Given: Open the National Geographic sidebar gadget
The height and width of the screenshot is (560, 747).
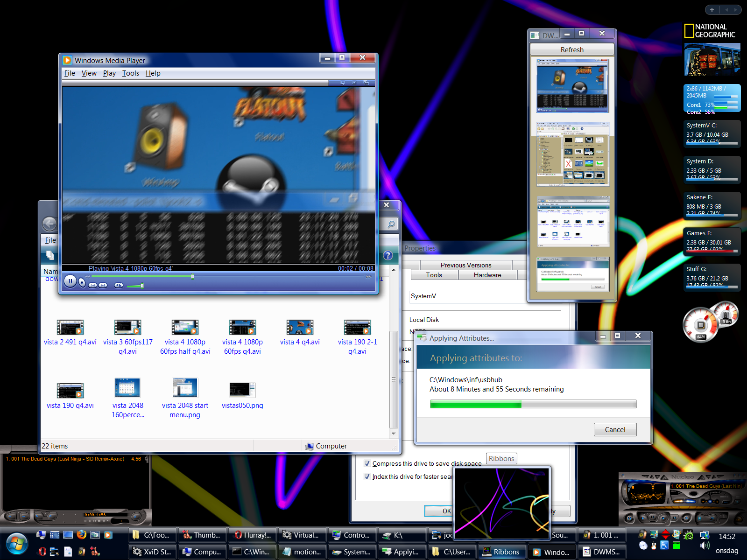Looking at the screenshot, I should click(x=712, y=49).
